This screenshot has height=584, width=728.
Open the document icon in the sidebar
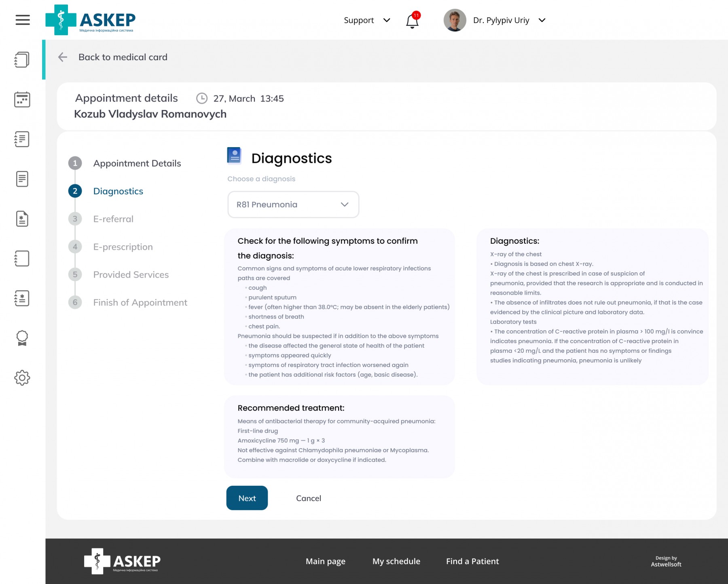pos(22,179)
